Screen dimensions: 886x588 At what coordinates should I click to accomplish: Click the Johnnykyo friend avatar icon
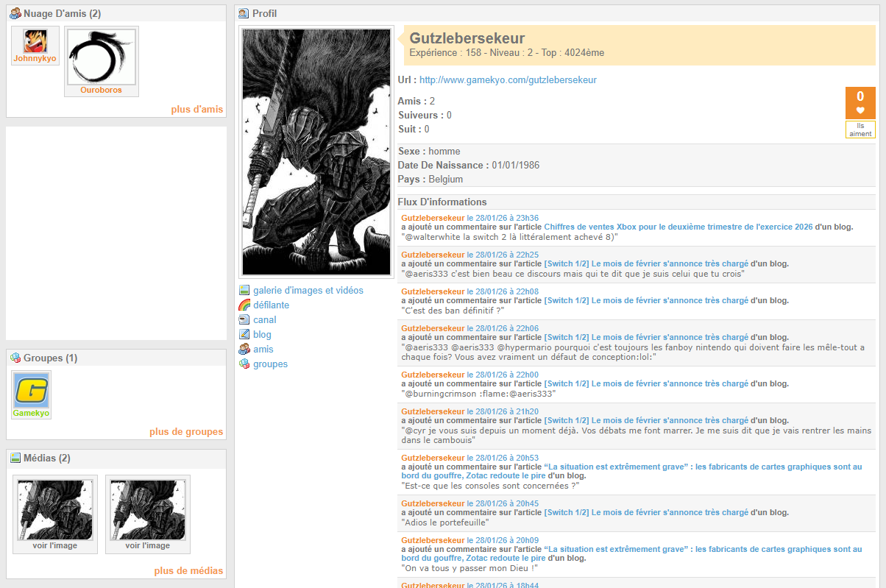pyautogui.click(x=35, y=41)
